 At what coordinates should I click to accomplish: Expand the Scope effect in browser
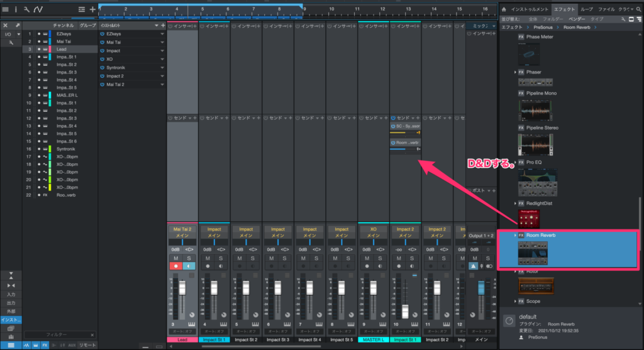click(x=516, y=301)
